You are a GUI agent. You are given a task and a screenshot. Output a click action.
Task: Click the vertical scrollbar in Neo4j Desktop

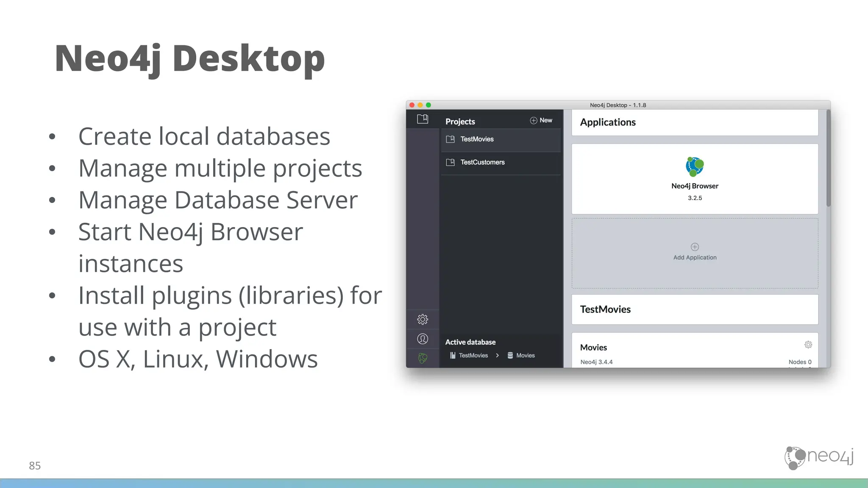coord(828,158)
